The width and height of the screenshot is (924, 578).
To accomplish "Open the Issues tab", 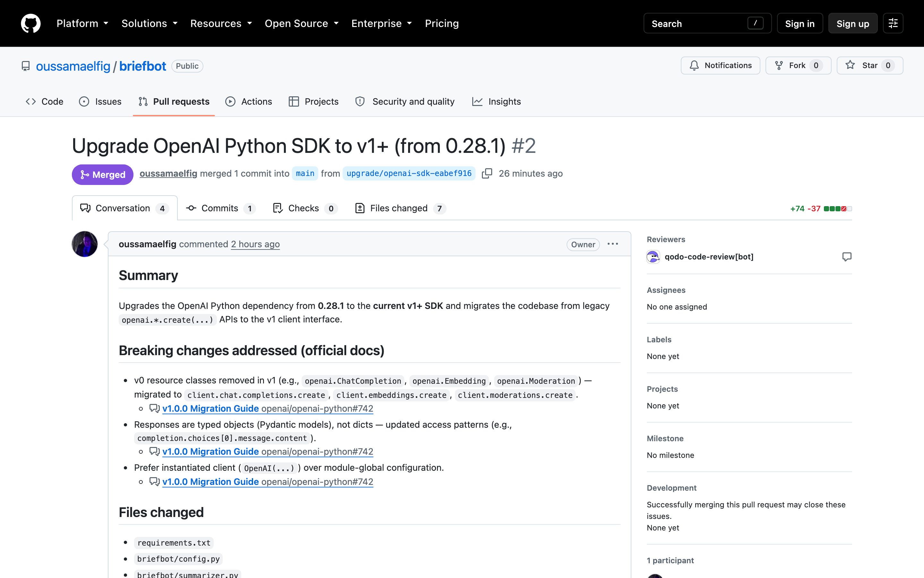I will pos(100,101).
